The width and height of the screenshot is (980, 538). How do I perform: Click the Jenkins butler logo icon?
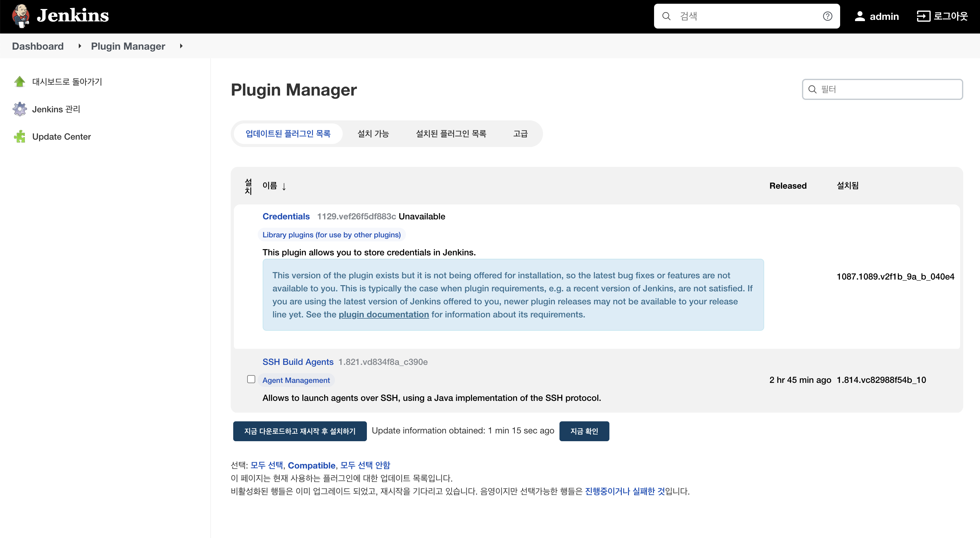pyautogui.click(x=20, y=16)
